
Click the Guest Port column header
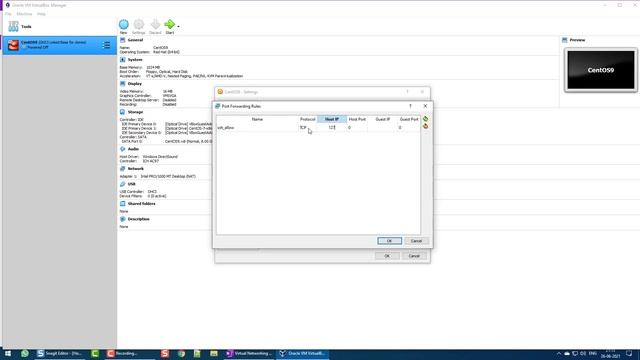409,119
